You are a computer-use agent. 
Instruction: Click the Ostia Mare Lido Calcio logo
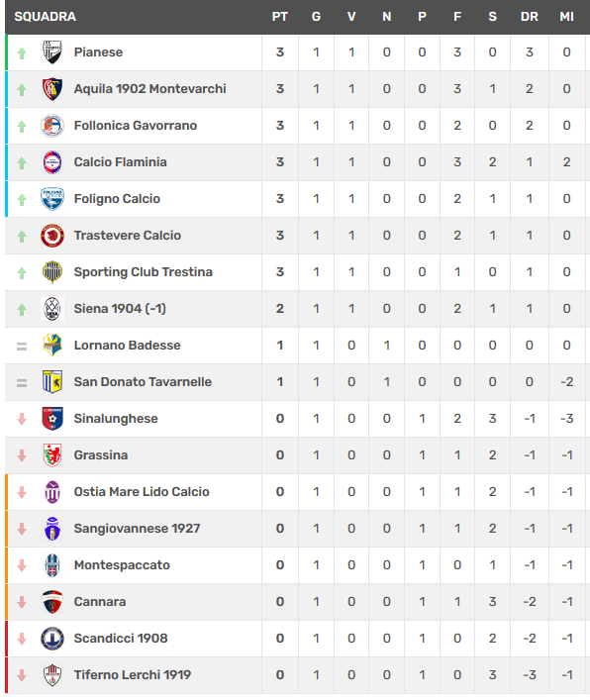click(x=52, y=491)
